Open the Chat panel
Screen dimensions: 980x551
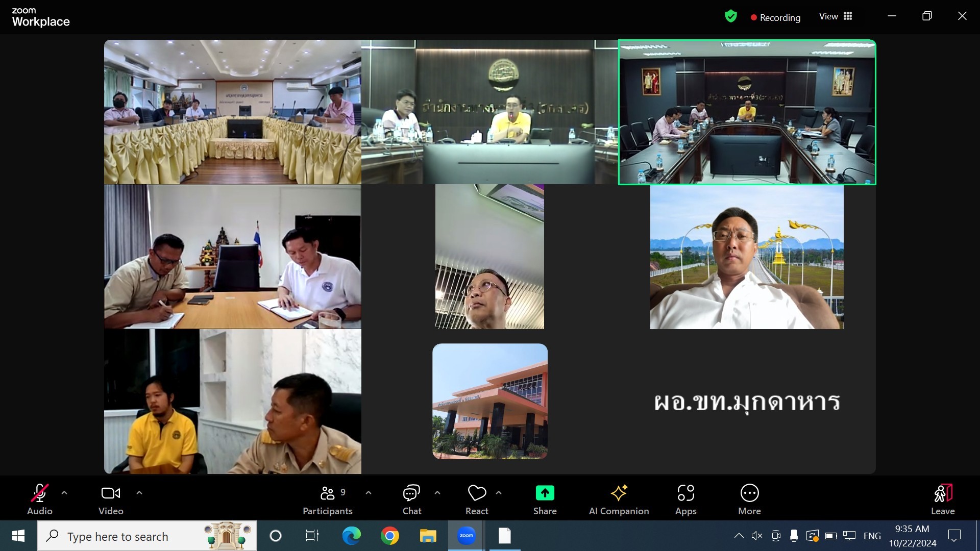[411, 499]
